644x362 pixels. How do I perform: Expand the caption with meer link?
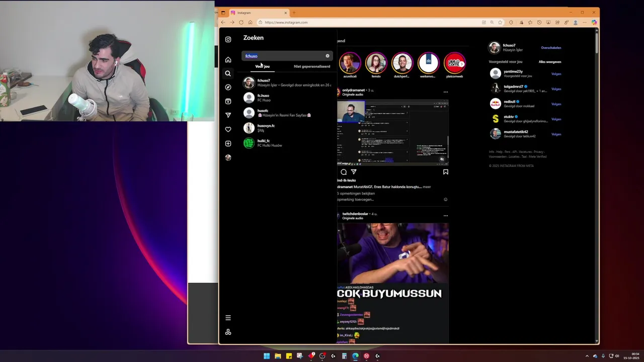pyautogui.click(x=427, y=187)
